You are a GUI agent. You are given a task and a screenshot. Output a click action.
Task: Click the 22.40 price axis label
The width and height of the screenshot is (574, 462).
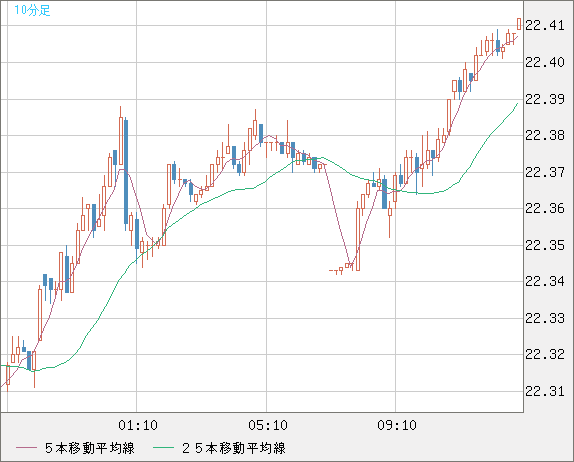point(545,62)
